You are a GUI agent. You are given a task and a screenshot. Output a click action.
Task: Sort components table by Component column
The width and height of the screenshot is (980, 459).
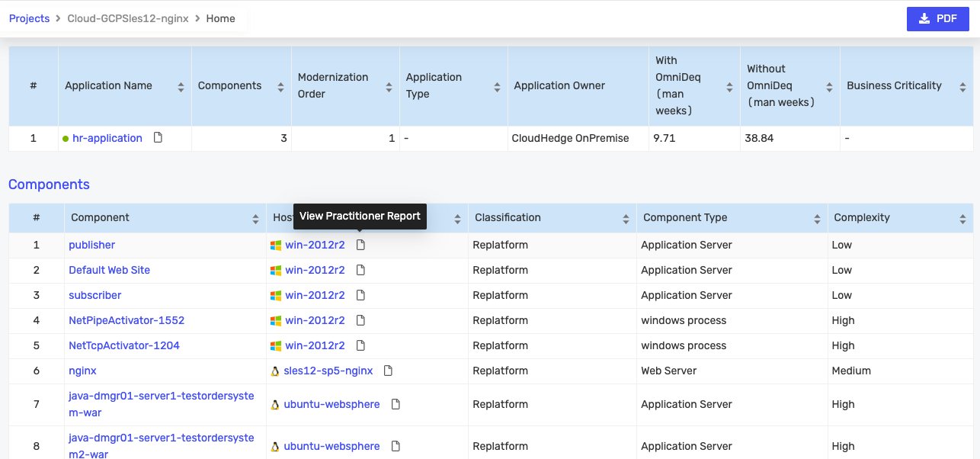255,219
